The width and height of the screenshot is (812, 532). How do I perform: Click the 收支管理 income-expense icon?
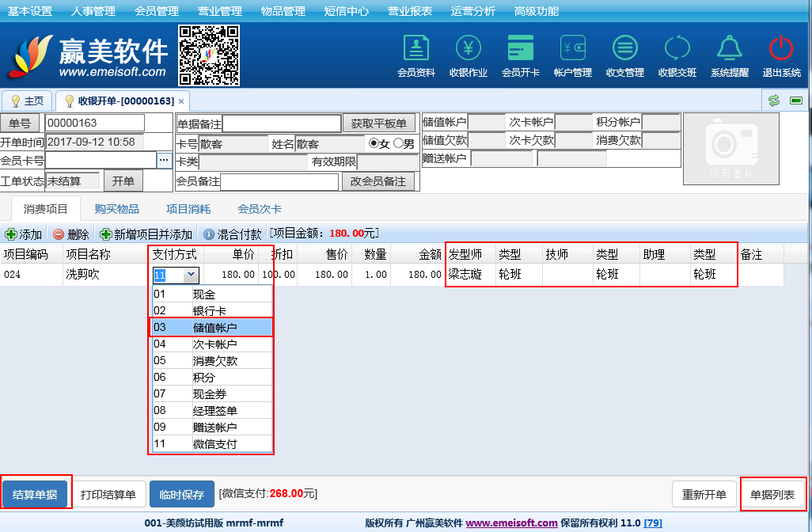(625, 54)
